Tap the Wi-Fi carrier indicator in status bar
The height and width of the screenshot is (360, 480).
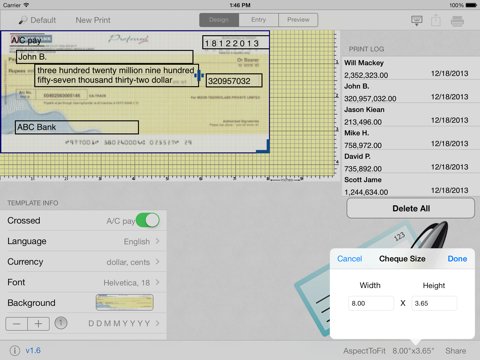tap(26, 5)
